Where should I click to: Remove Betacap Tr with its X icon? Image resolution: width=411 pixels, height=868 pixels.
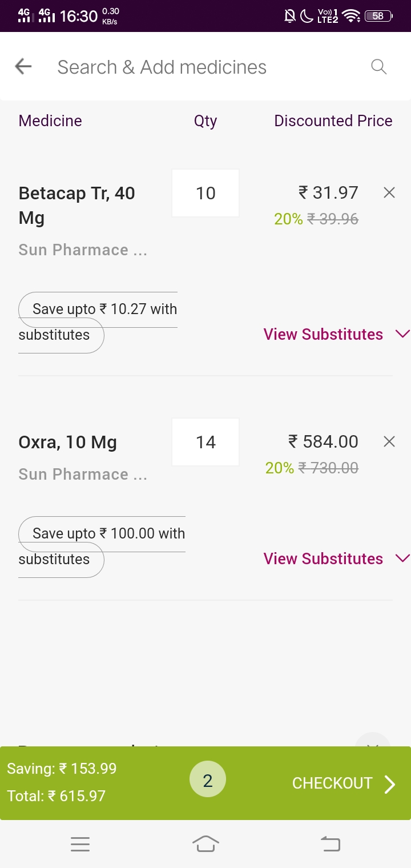tap(389, 193)
